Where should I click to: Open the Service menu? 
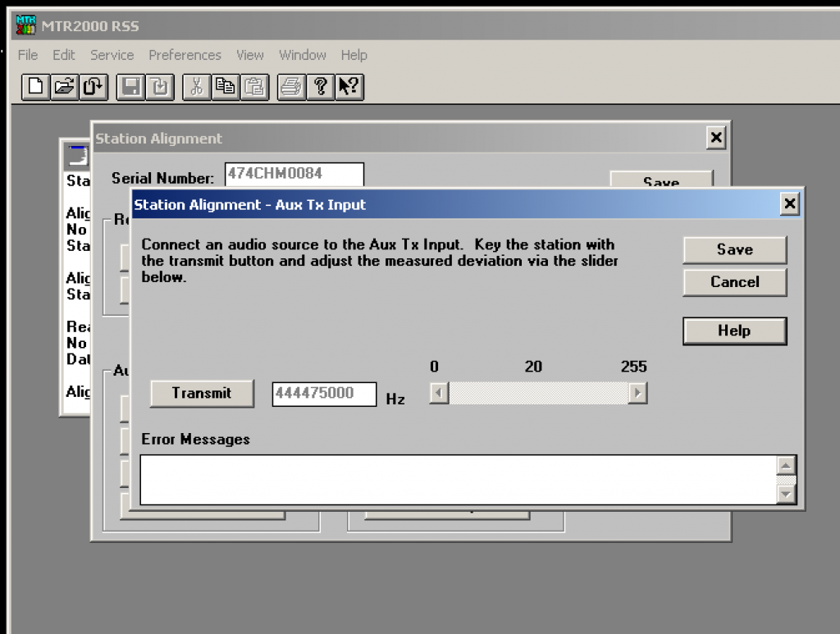(x=112, y=55)
